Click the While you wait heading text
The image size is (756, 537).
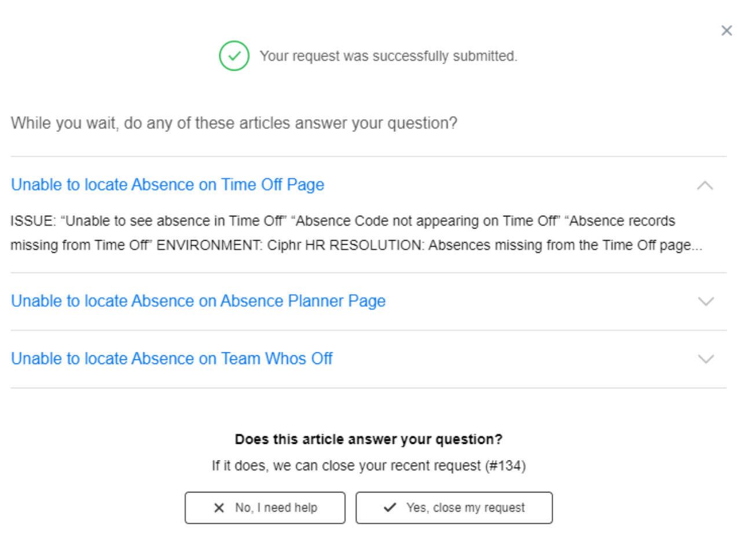coord(234,123)
